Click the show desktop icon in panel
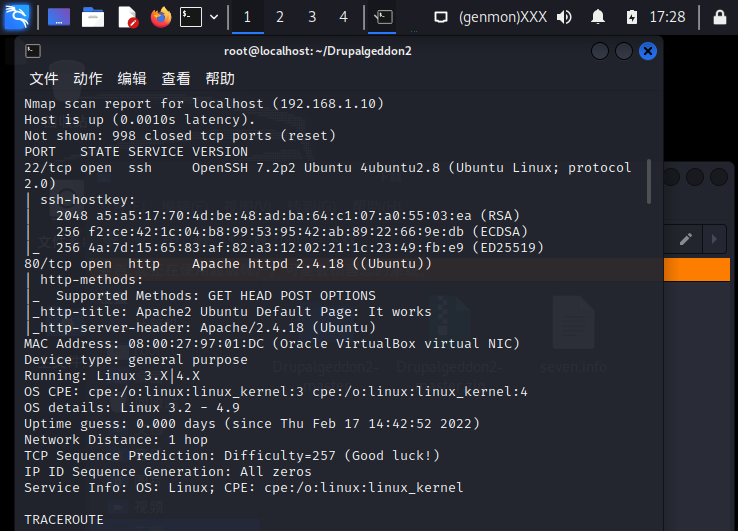This screenshot has height=531, width=738. [59, 17]
